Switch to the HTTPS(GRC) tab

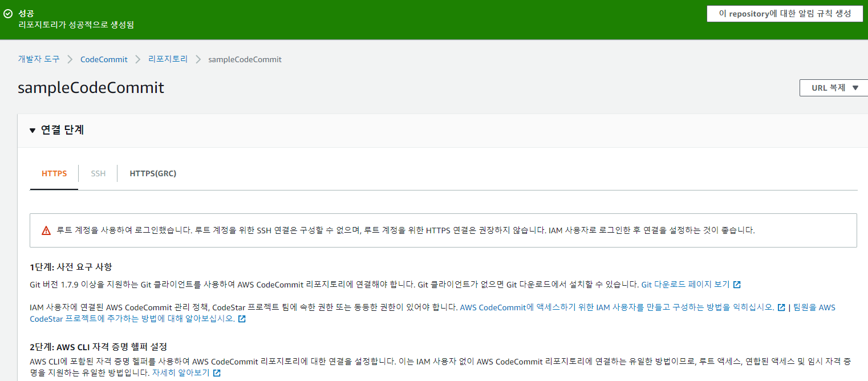[153, 173]
